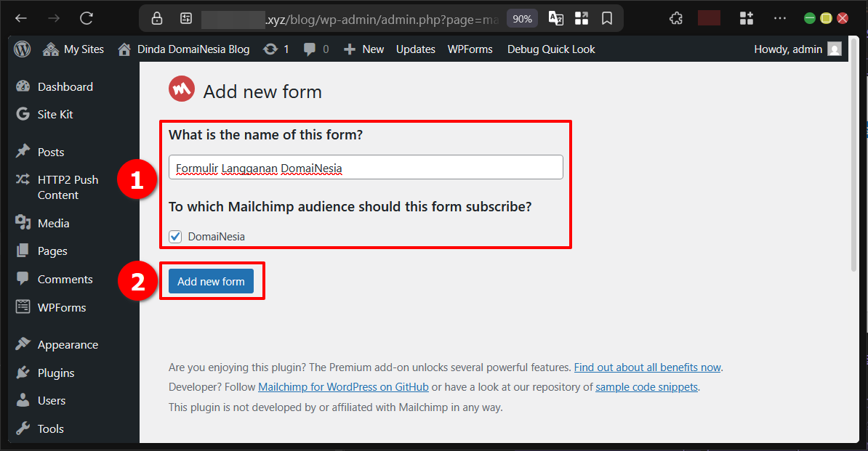This screenshot has height=451, width=868.
Task: Open the WordPress logo menu in admin bar
Action: (21, 49)
